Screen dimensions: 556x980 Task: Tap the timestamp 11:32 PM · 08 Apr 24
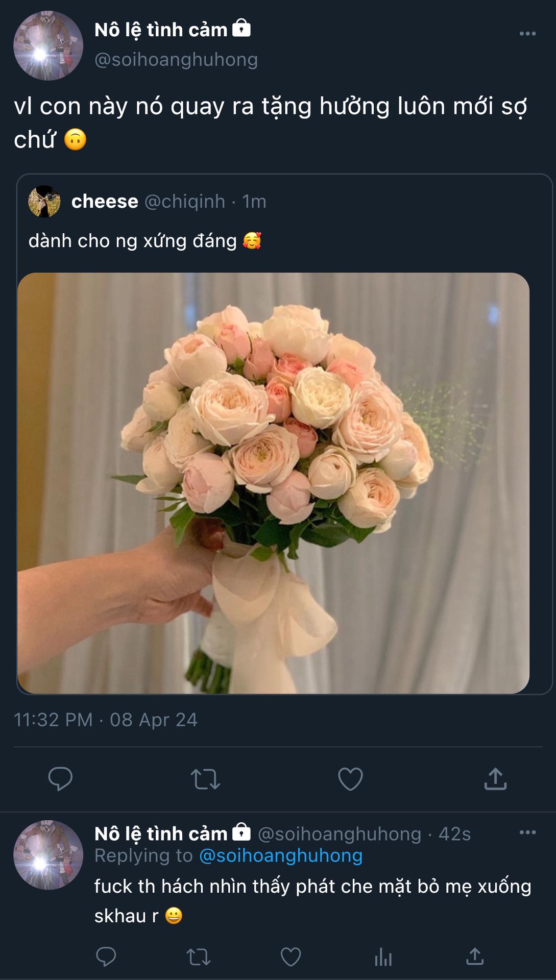coord(105,720)
